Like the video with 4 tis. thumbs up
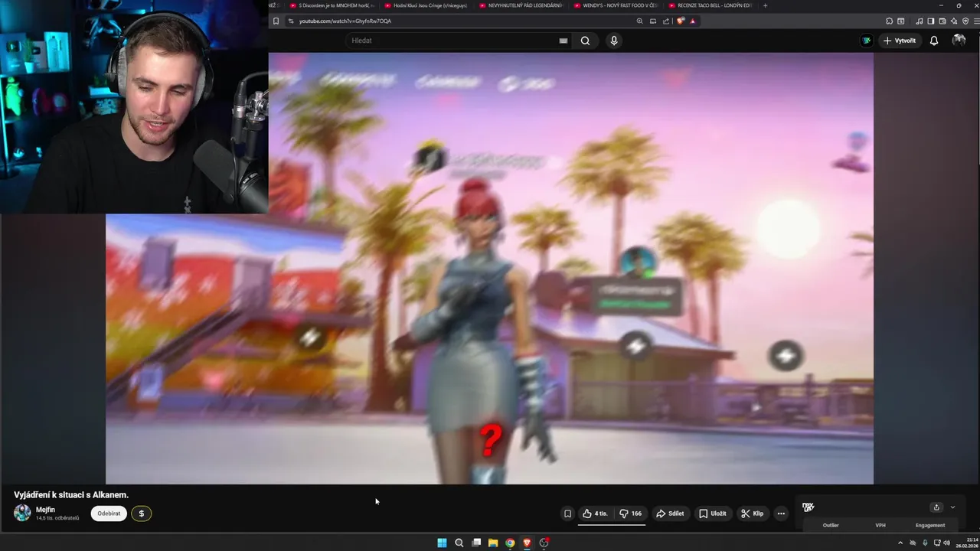 coord(595,514)
